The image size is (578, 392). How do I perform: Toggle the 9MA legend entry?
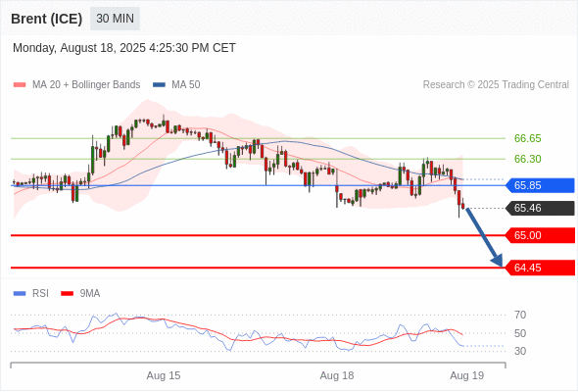tap(80, 294)
